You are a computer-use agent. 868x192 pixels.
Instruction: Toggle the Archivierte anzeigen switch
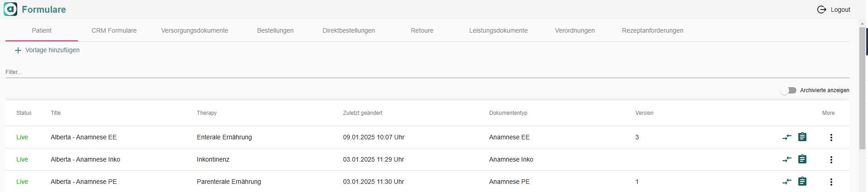tap(789, 90)
